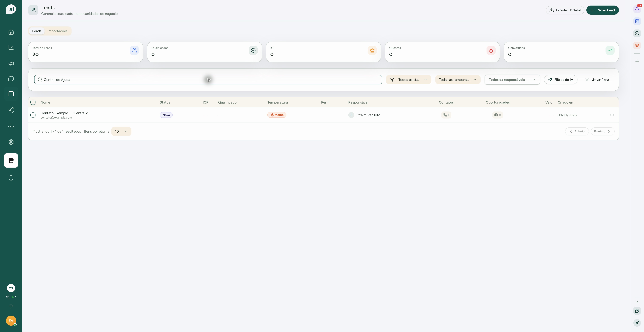Click the shield icon in sidebar
Viewport: 644px width, 332px height.
(11, 178)
